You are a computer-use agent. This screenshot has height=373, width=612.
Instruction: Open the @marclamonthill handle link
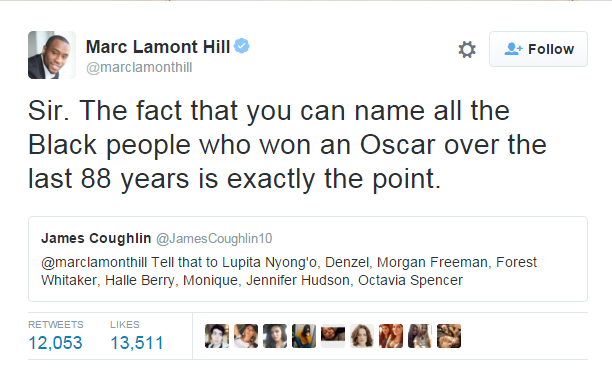139,67
